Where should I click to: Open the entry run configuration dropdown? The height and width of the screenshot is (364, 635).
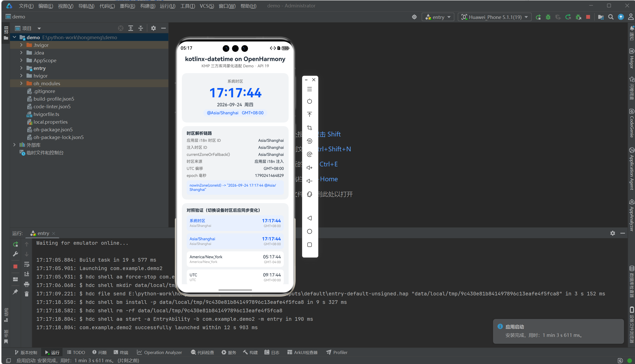(438, 17)
